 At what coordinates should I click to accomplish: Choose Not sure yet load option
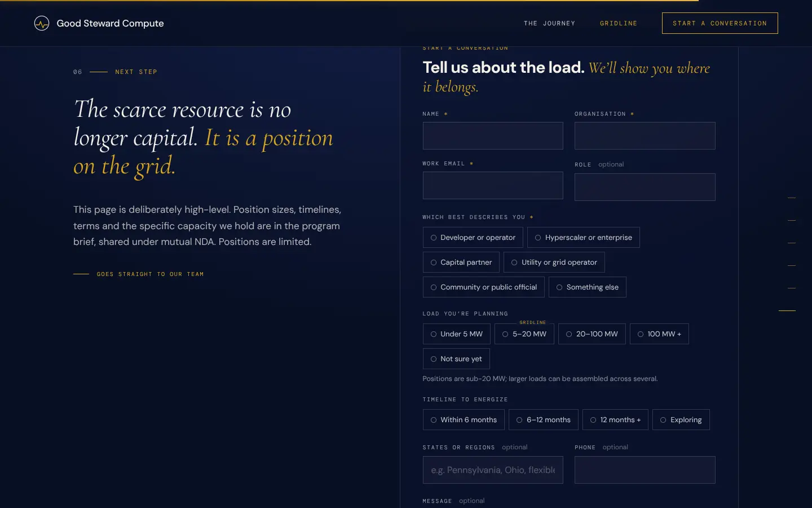pyautogui.click(x=456, y=359)
